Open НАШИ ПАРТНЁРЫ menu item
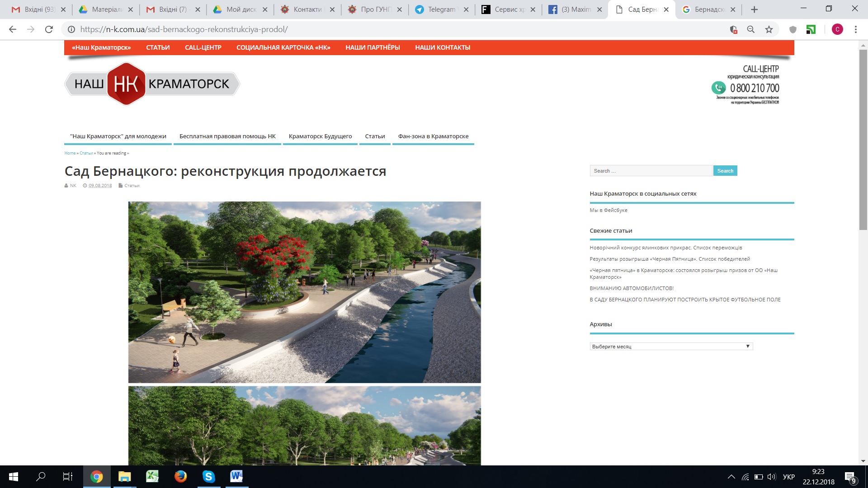 [x=373, y=47]
